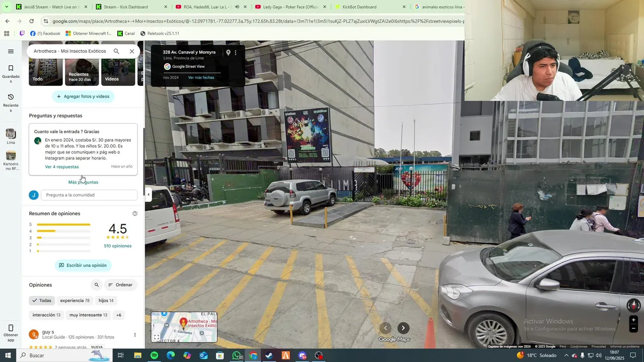Open the Guardados saved places
644x362 pixels.
(x=11, y=73)
